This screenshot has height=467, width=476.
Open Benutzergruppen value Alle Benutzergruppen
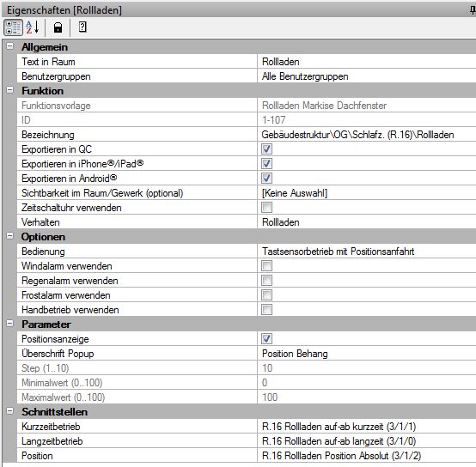tap(367, 76)
